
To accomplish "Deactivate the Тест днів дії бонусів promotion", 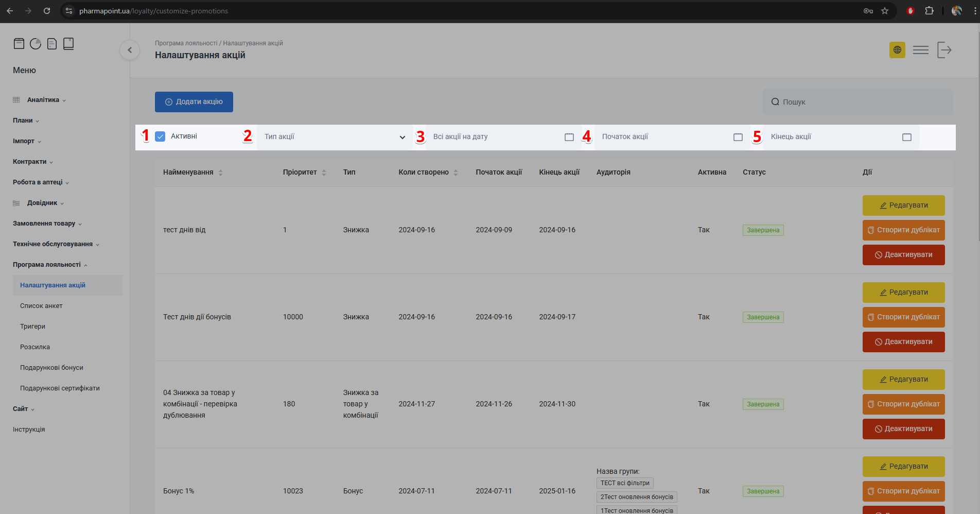I will point(903,342).
